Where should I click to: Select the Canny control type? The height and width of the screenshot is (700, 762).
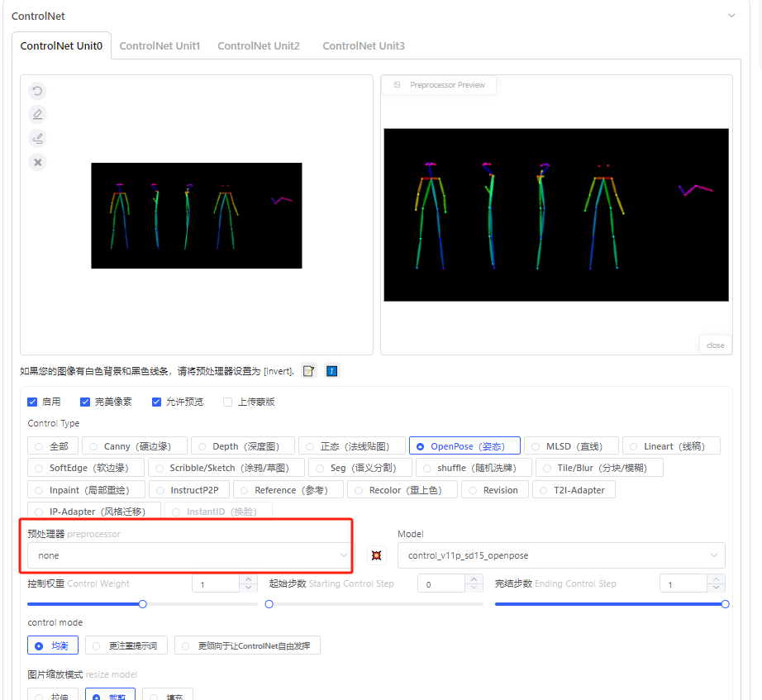[x=135, y=446]
